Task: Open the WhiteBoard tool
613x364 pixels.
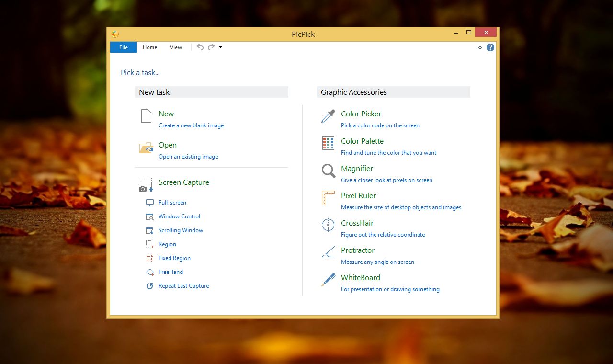Action: (361, 278)
